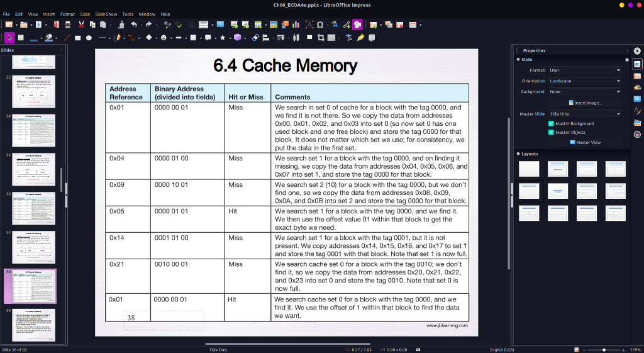Click the Export as PDF icon
Viewport: 644px width, 353px height.
pos(56,25)
